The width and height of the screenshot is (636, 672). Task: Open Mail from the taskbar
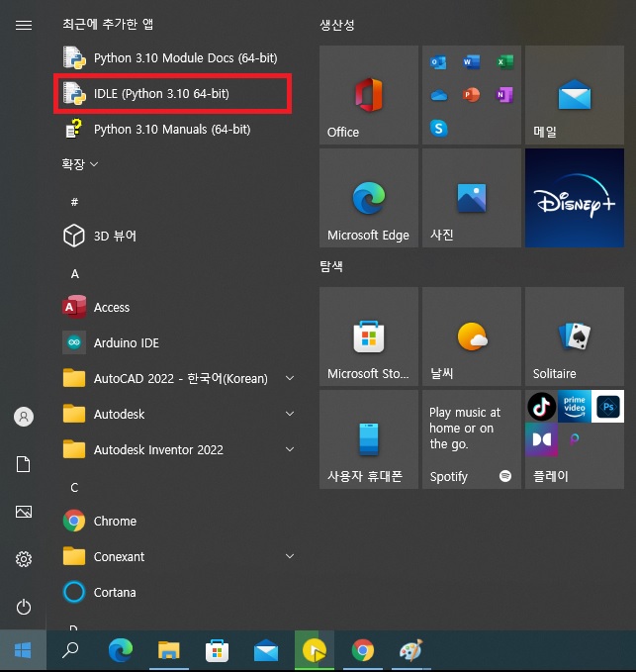pos(266,650)
